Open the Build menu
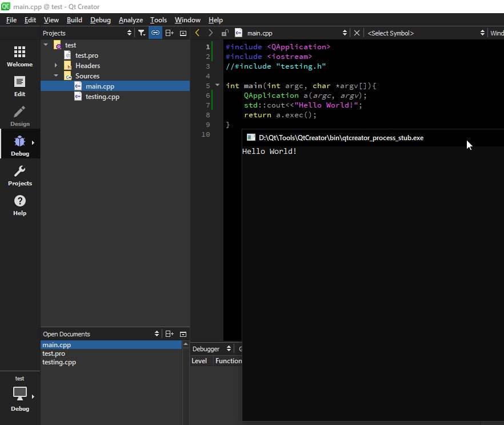This screenshot has width=504, height=425. tap(74, 20)
